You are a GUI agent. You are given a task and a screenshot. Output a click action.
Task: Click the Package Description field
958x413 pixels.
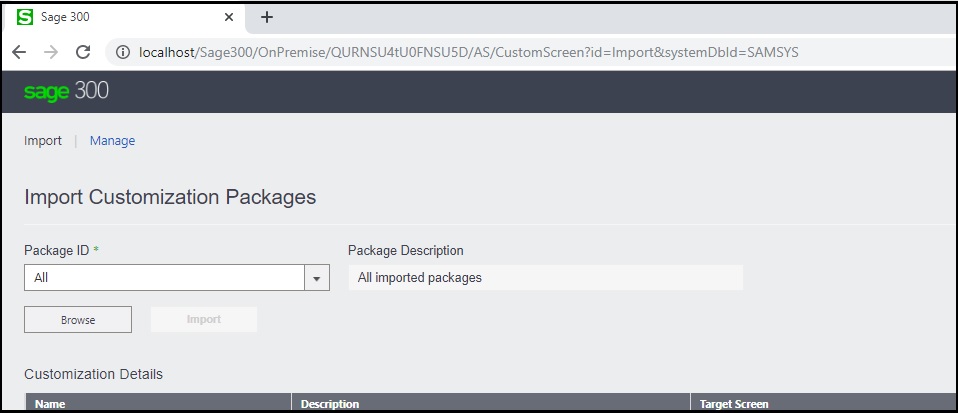[x=546, y=278]
